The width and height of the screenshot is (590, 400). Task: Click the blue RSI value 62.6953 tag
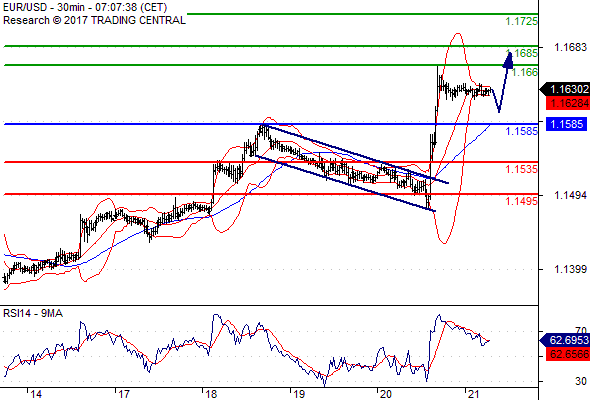point(565,341)
